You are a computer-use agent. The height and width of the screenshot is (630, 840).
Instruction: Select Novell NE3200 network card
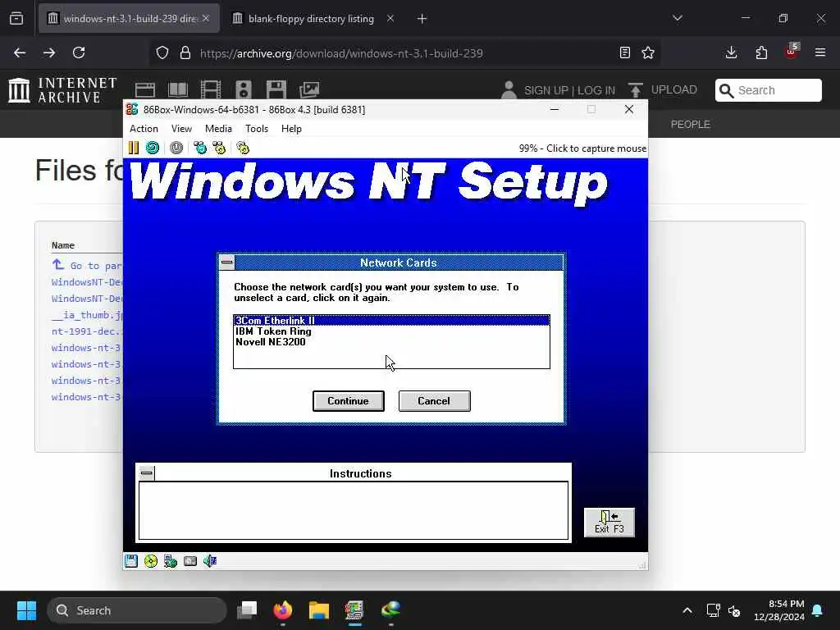click(391, 342)
